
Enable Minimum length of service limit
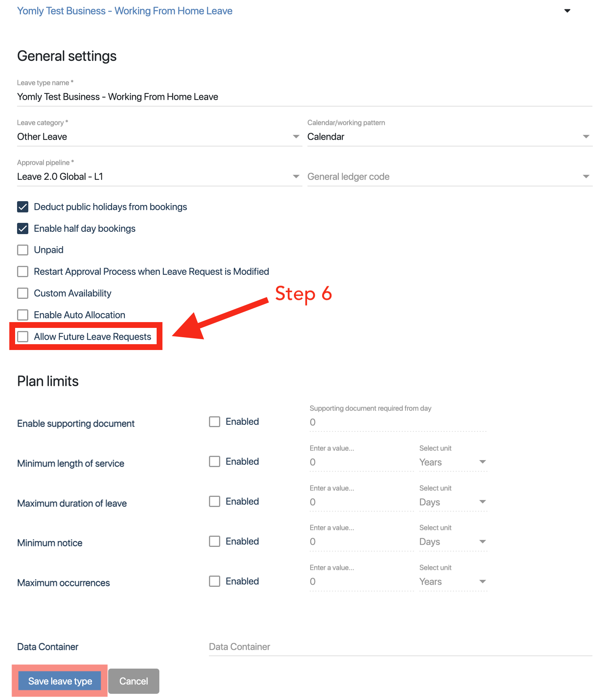(x=214, y=462)
